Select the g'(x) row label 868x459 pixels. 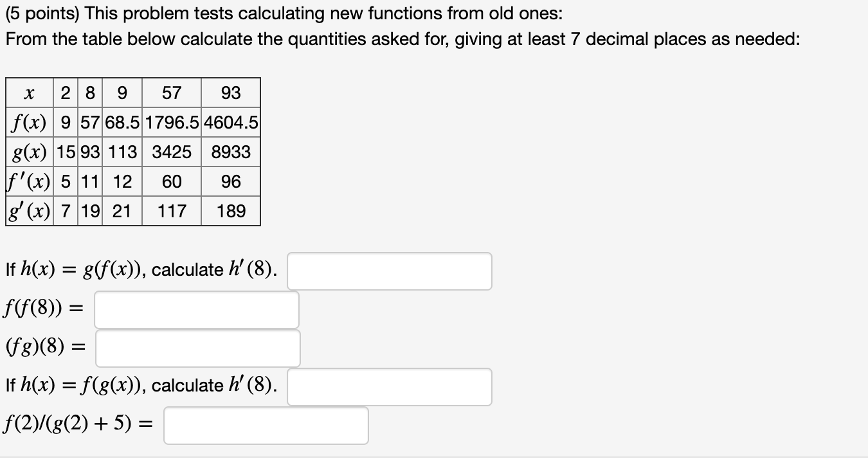(28, 211)
